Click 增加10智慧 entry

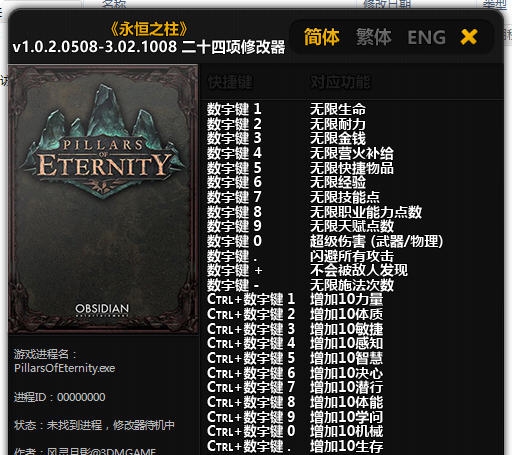(346, 358)
